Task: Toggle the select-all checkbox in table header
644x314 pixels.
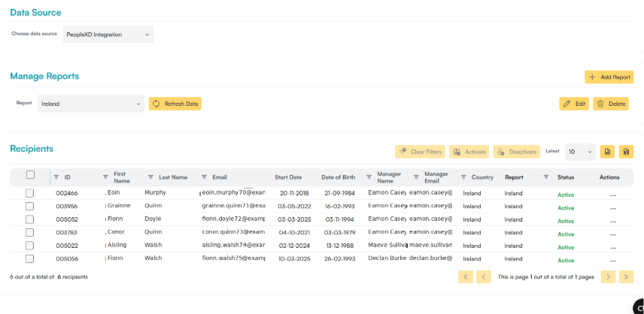Action: 30,175
